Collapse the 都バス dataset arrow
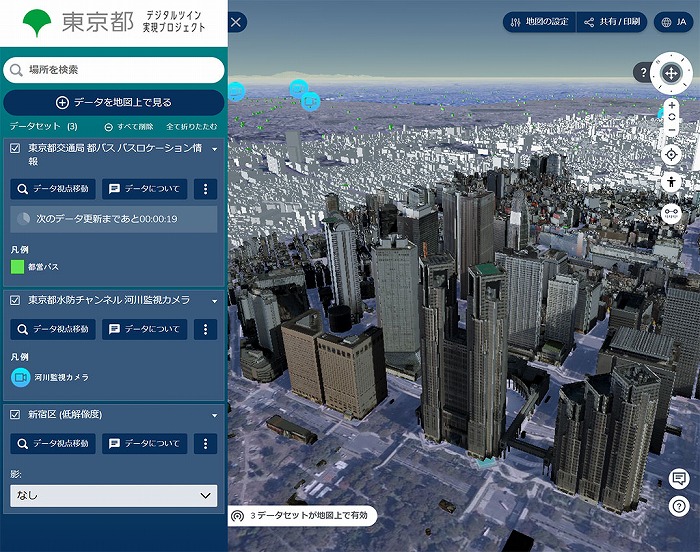Screen dimensions: 700x552 (x=215, y=149)
